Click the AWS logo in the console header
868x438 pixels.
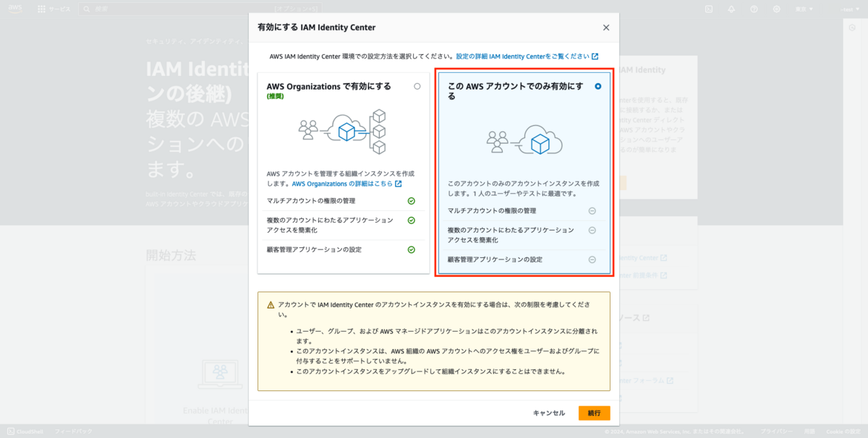click(x=15, y=9)
